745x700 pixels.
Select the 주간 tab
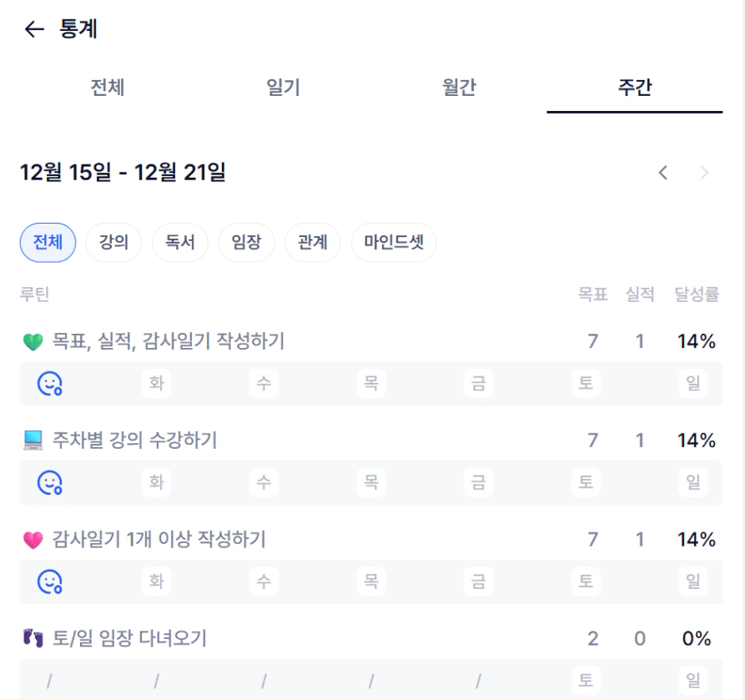click(x=635, y=88)
